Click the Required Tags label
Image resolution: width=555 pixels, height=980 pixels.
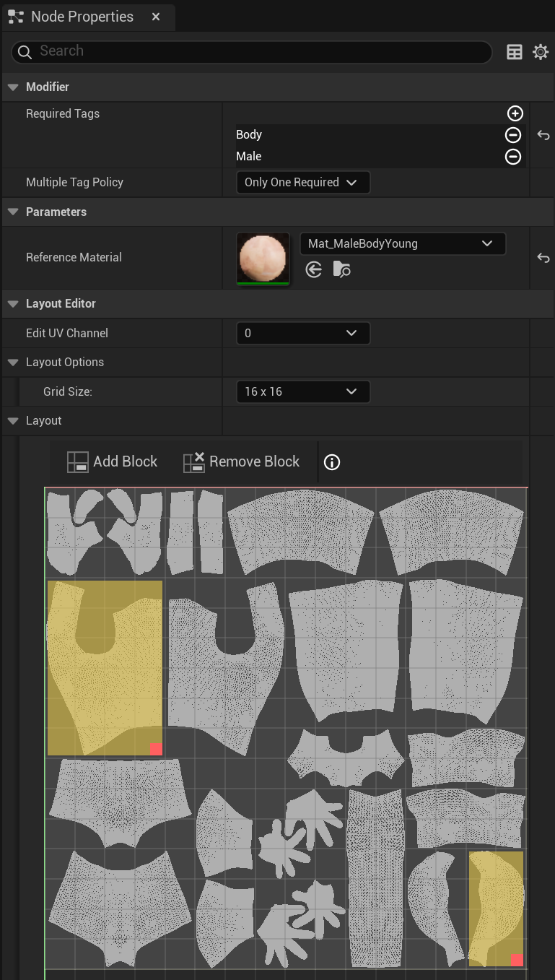[x=63, y=113]
